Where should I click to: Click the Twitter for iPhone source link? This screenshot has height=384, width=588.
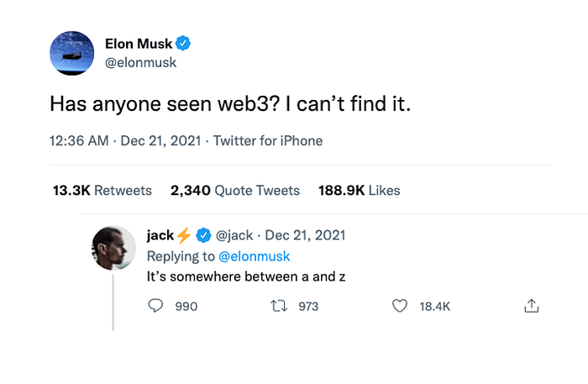click(x=267, y=141)
